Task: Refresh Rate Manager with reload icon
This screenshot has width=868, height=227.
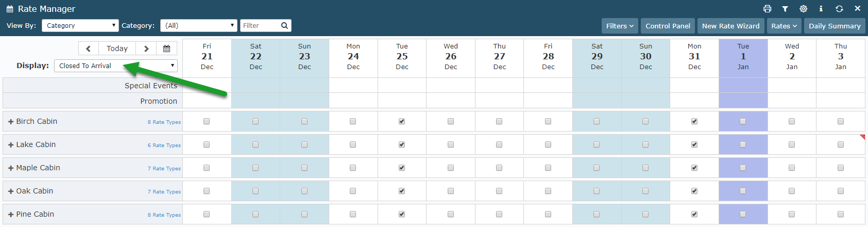Action: [839, 9]
